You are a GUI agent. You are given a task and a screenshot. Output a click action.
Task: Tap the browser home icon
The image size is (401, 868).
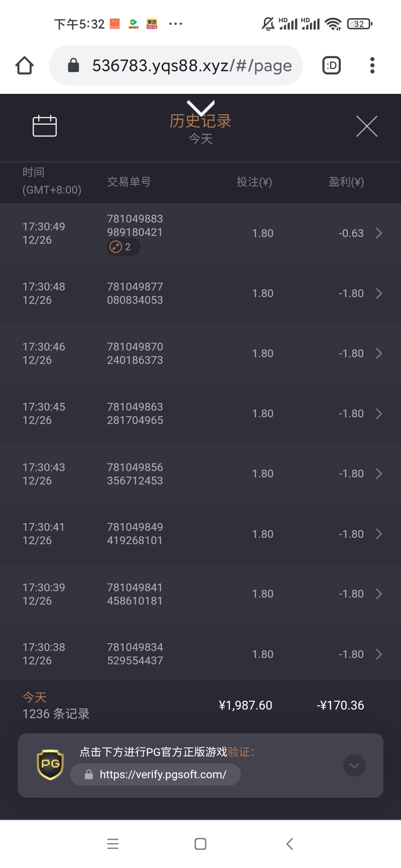tap(25, 66)
